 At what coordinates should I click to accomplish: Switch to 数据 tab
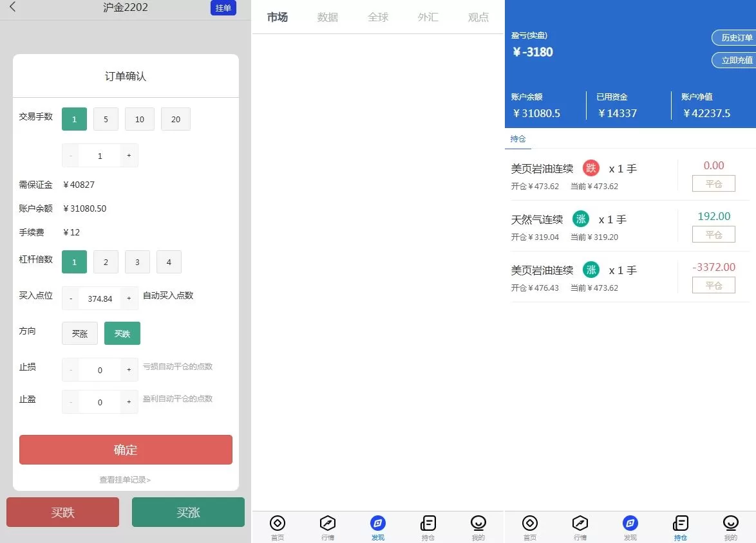pos(327,17)
